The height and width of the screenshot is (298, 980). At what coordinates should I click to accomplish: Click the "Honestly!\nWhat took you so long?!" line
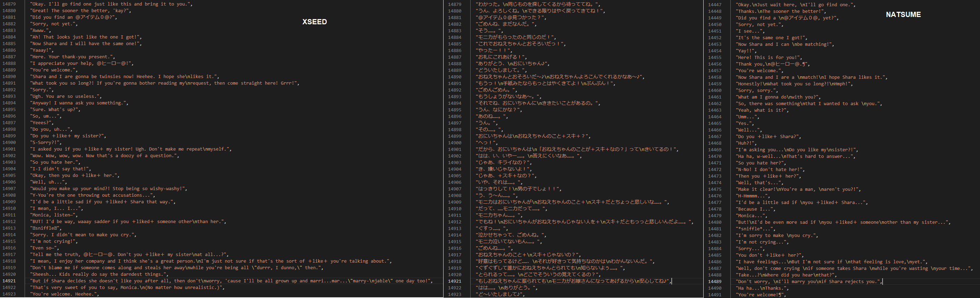[794, 84]
